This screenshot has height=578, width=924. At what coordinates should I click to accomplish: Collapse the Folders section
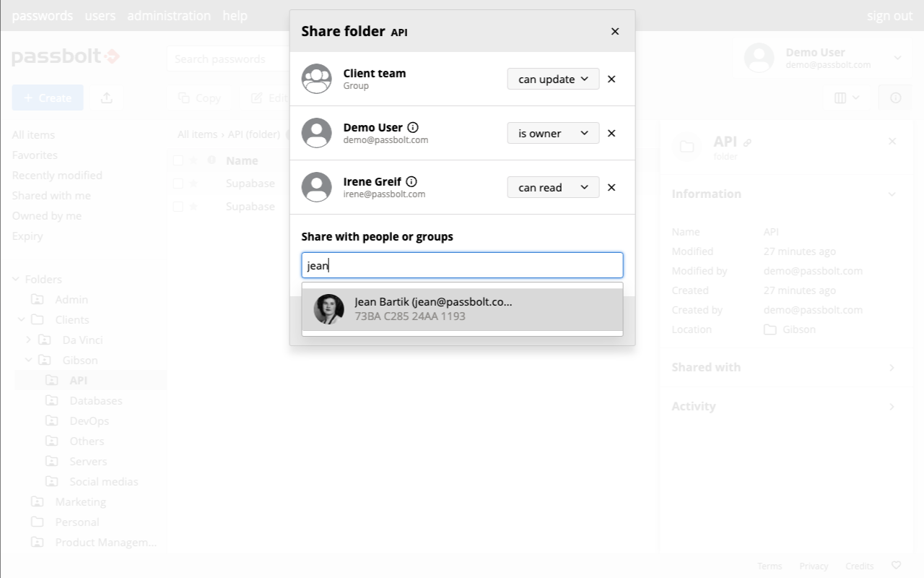click(x=16, y=280)
